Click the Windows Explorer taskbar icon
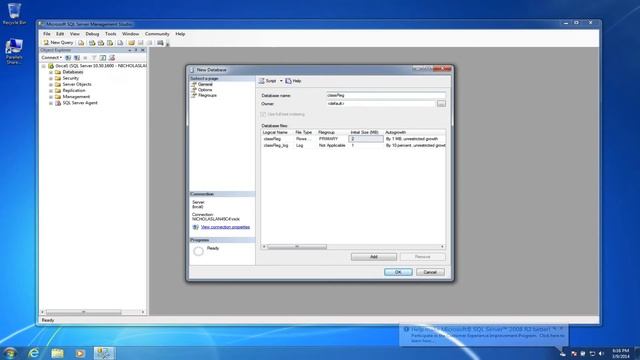The image size is (640, 360). coord(57,353)
